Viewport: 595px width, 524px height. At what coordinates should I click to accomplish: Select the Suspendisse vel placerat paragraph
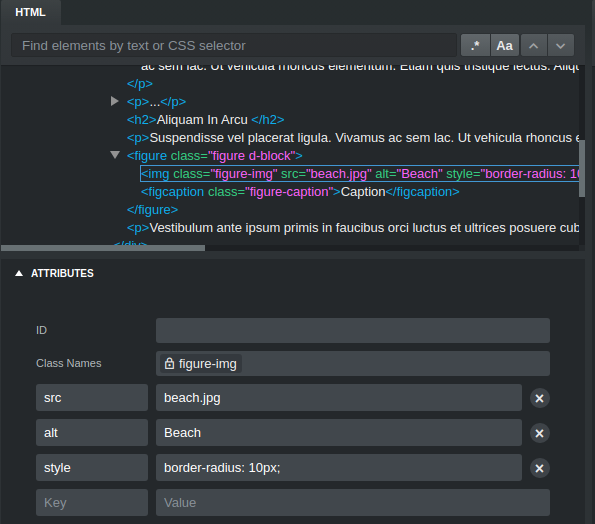353,138
